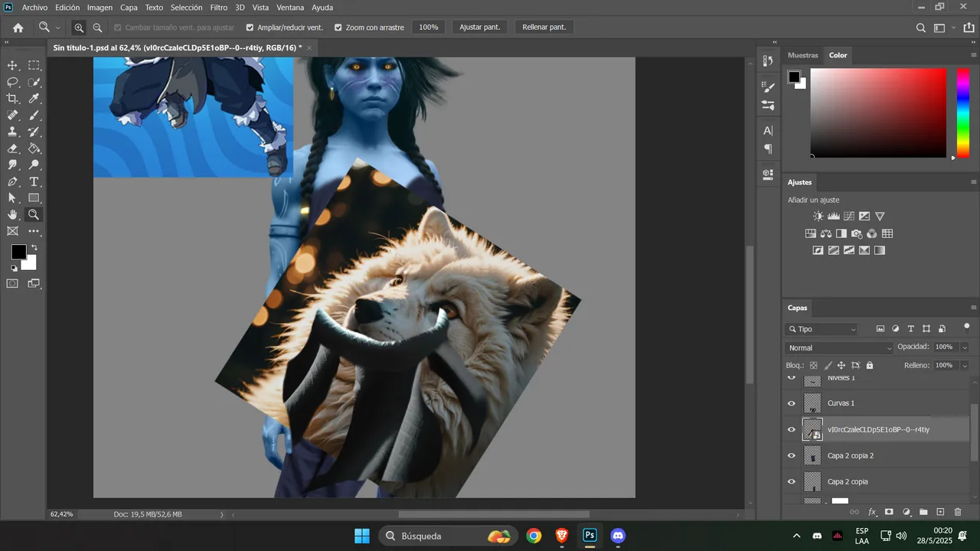Open the Filtro menu
This screenshot has width=980, height=551.
tap(219, 8)
